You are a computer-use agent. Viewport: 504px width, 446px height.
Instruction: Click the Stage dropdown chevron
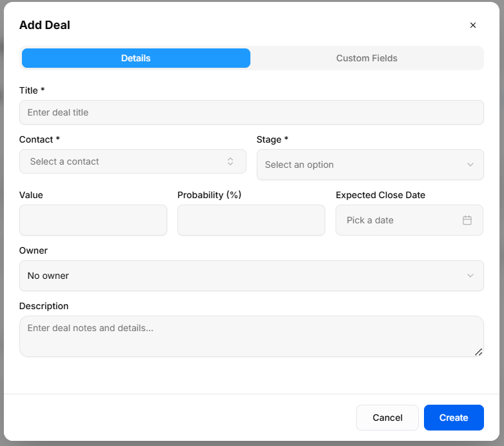tap(470, 165)
